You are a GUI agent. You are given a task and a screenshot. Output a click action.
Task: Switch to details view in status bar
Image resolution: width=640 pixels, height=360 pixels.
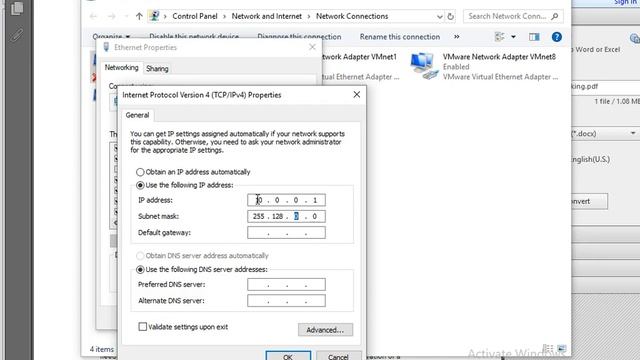coord(548,349)
